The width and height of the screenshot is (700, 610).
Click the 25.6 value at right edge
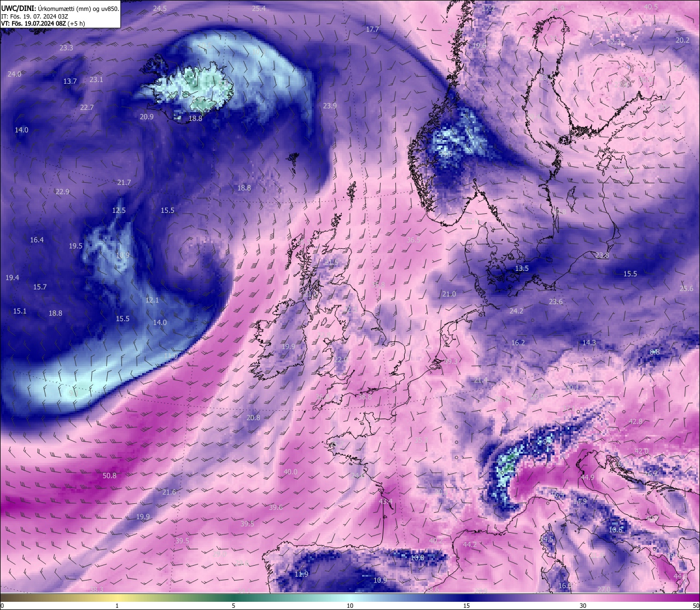click(686, 288)
